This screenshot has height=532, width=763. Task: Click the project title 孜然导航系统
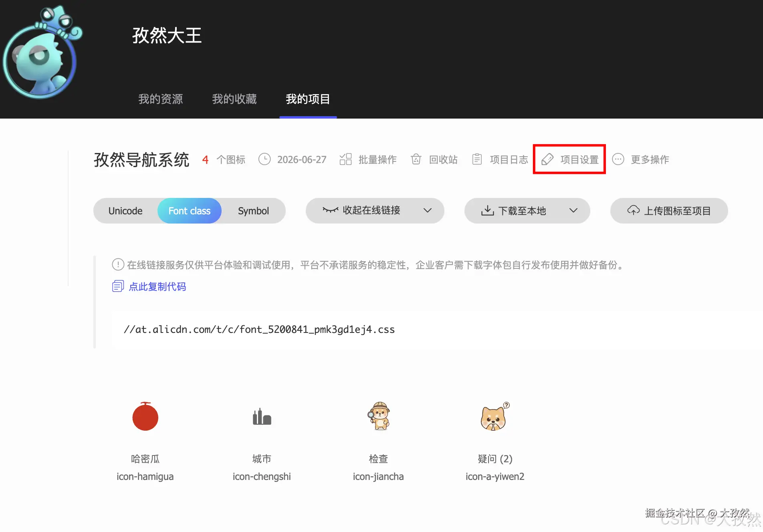(141, 159)
